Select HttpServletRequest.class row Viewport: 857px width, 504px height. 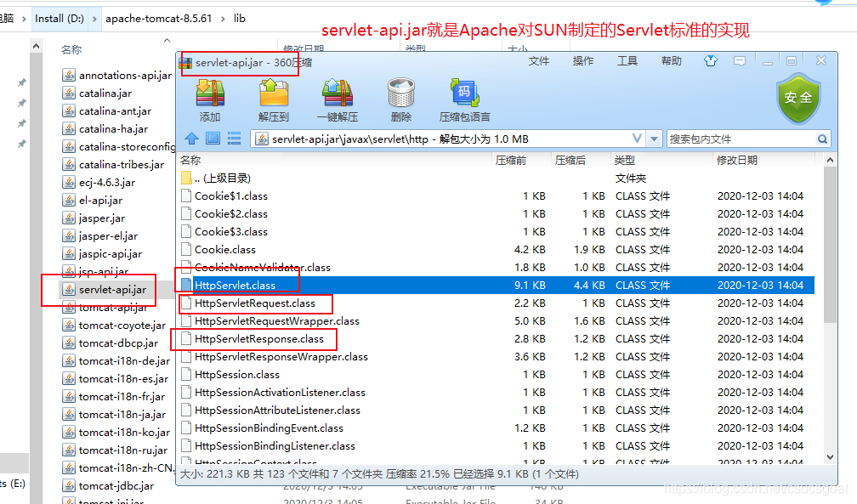coord(497,303)
